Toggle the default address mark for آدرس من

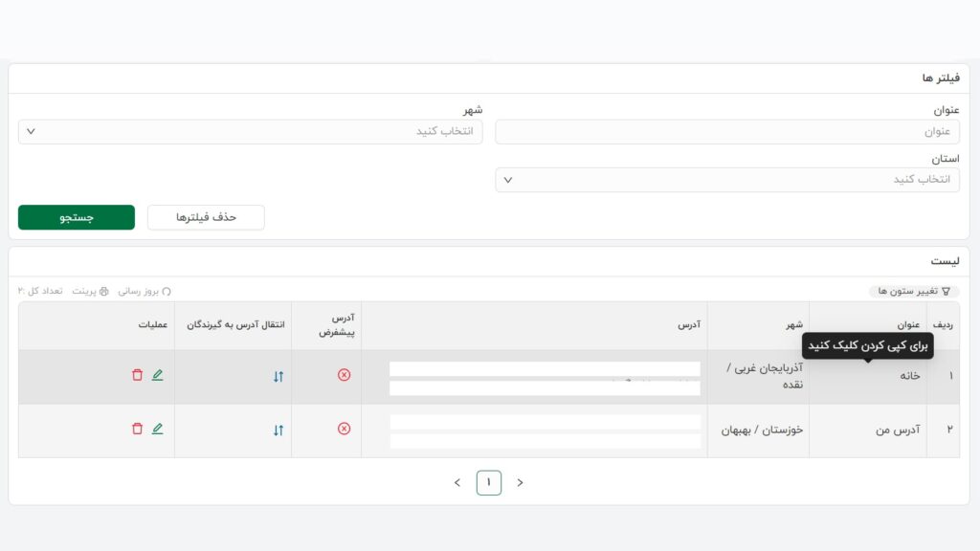point(343,430)
